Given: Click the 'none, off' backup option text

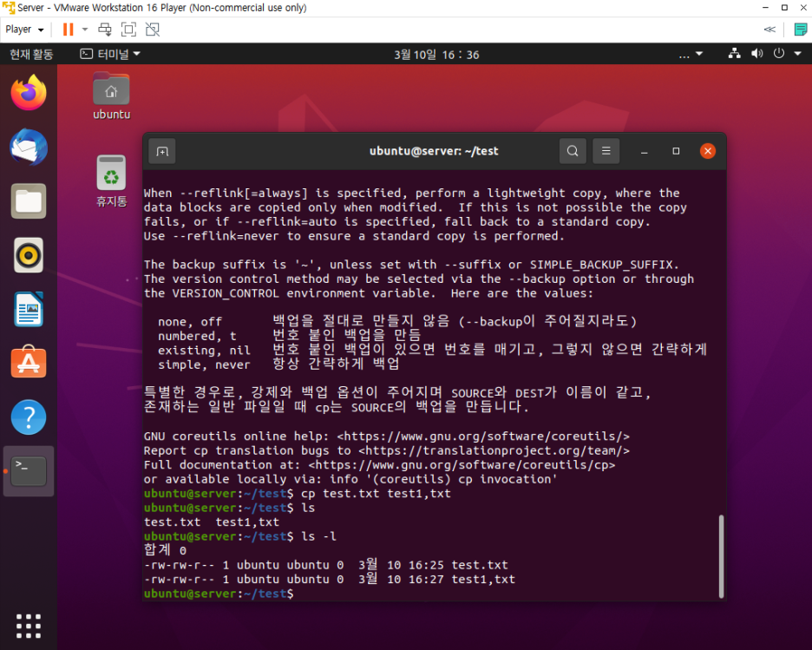Looking at the screenshot, I should 189,322.
